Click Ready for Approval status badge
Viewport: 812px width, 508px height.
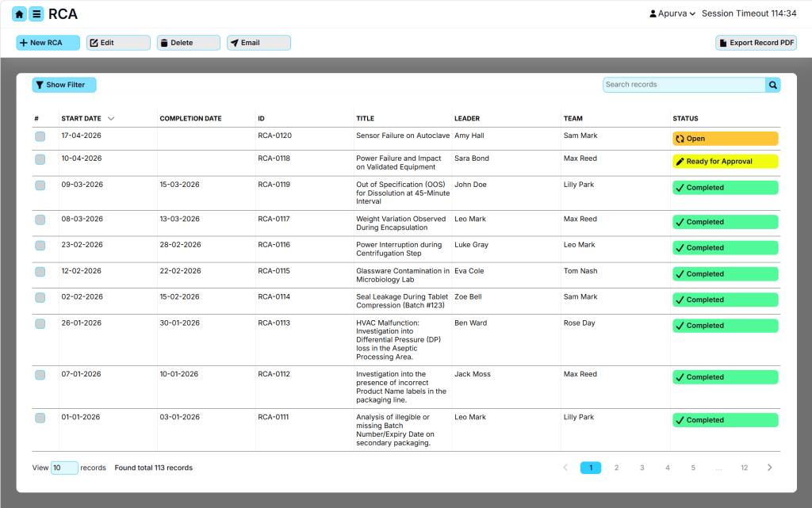click(x=725, y=162)
